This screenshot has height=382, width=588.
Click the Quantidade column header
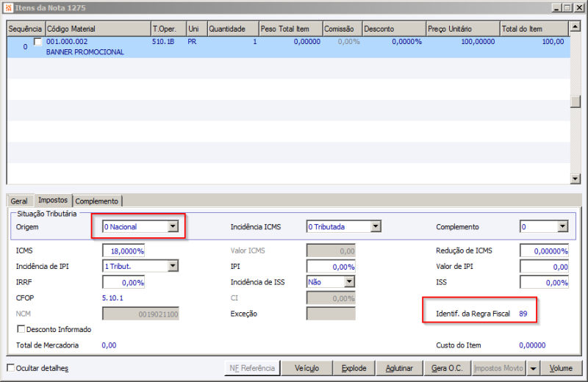point(232,29)
